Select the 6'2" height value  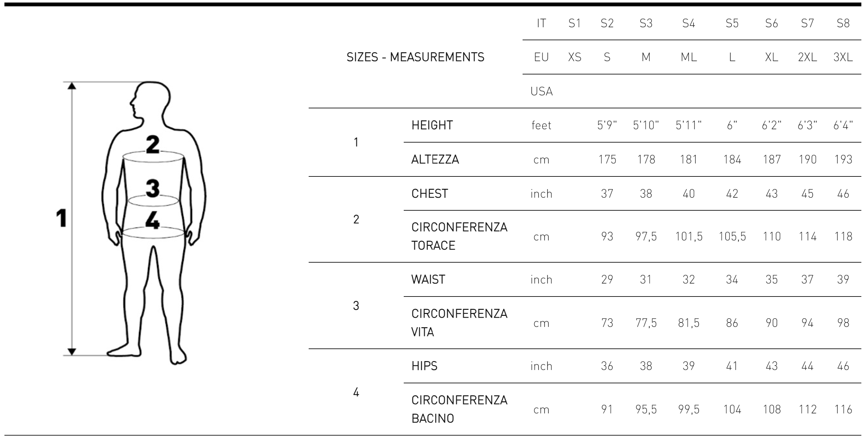pyautogui.click(x=771, y=125)
